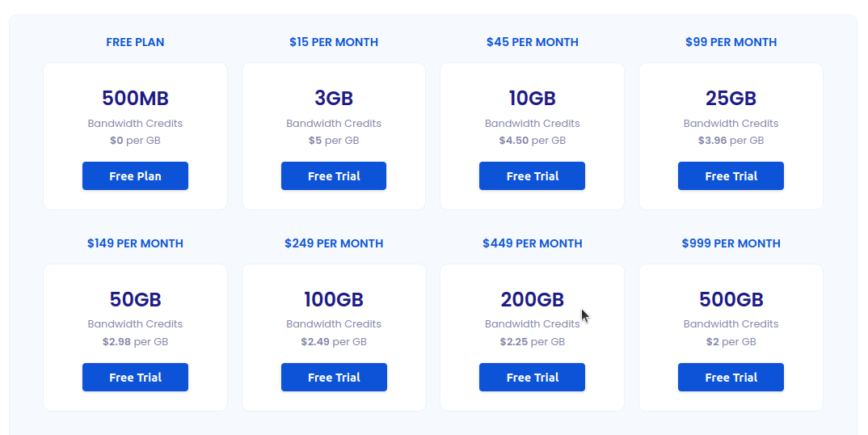Select the $45 PER MONTH heading
Screen dimensions: 868x435
[532, 42]
